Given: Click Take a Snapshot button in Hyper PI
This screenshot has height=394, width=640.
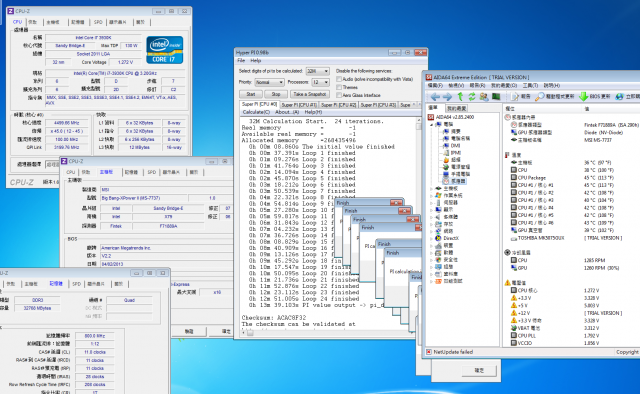Looking at the screenshot, I should tap(310, 94).
